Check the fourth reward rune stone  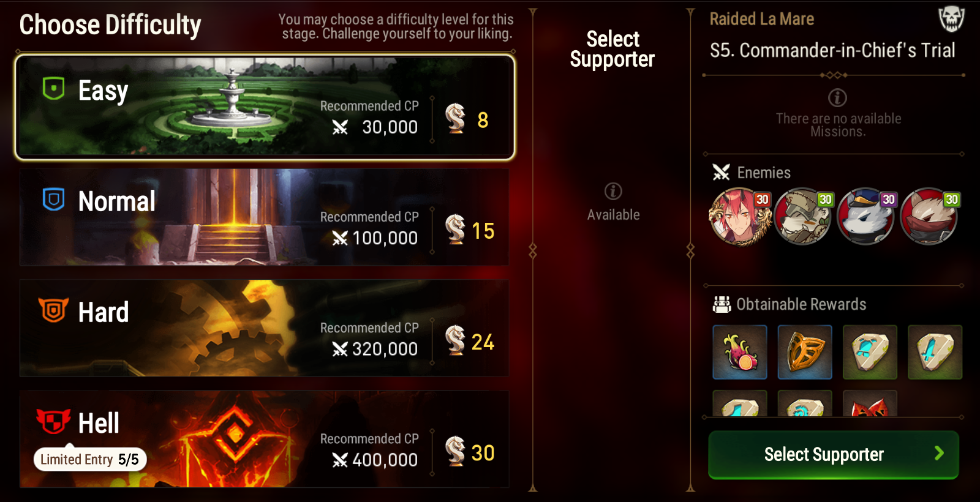(x=935, y=352)
